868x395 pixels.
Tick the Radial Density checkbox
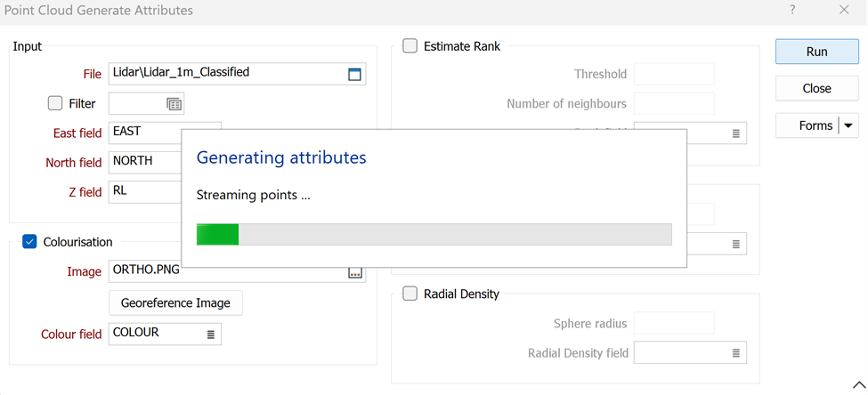[410, 294]
